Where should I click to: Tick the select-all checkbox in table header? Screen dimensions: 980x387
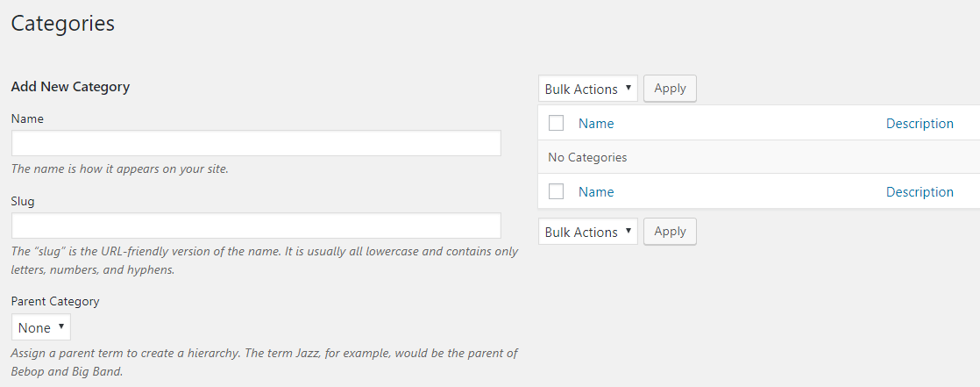(x=556, y=123)
